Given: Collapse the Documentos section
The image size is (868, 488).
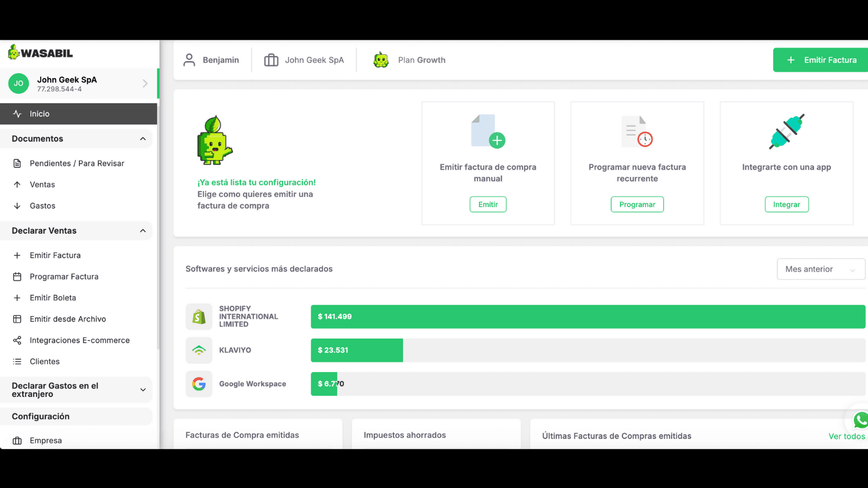Looking at the screenshot, I should click(143, 139).
